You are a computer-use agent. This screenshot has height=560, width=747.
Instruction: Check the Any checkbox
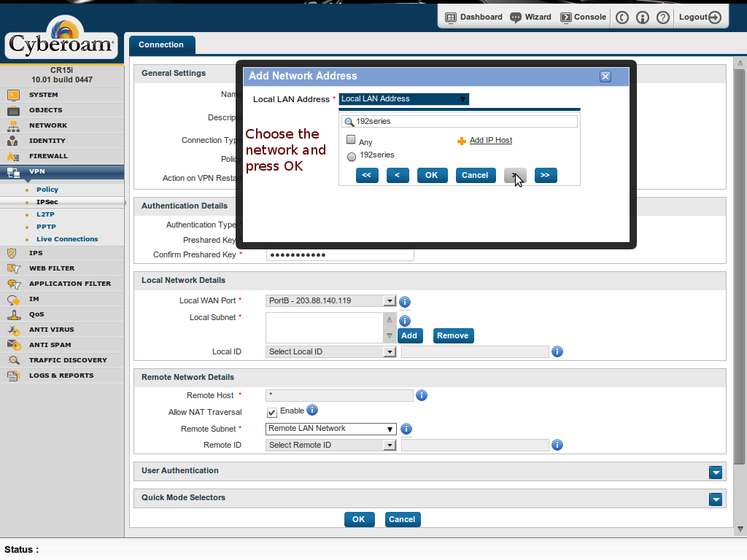351,139
